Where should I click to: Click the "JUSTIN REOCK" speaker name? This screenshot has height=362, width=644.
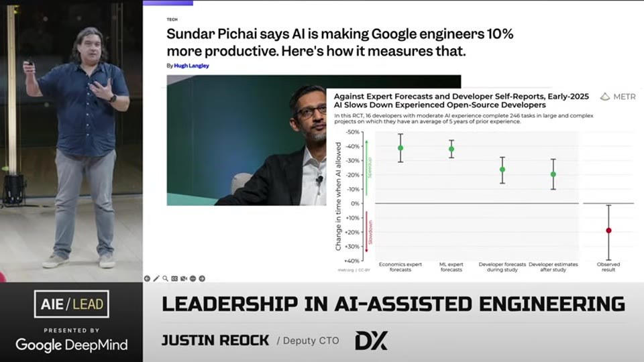pos(215,341)
